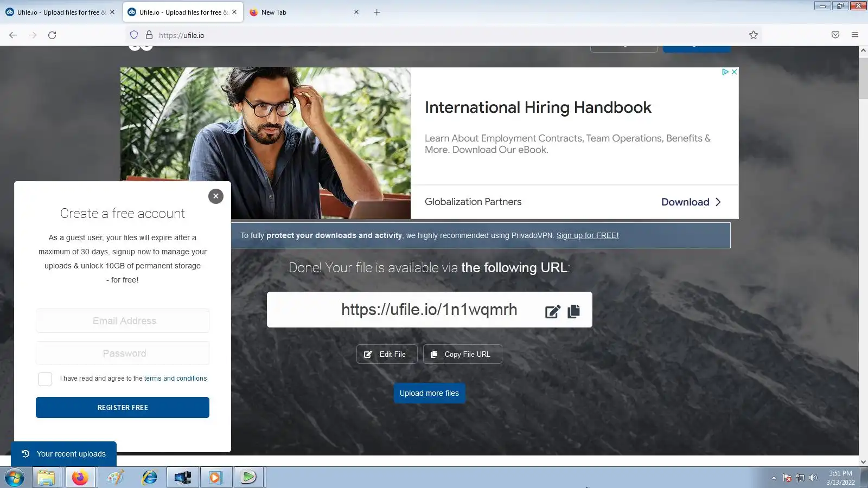Follow the Sign up for FREE! link
This screenshot has height=488, width=868.
[588, 235]
